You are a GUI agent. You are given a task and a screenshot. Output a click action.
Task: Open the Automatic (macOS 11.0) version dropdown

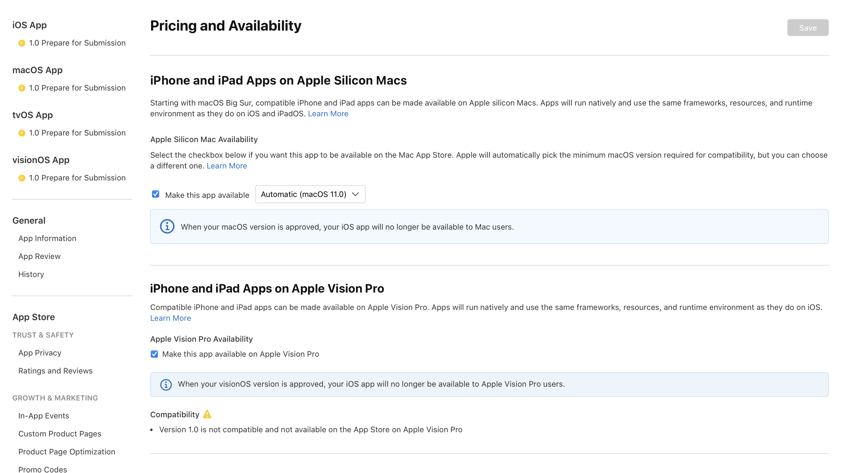[310, 194]
